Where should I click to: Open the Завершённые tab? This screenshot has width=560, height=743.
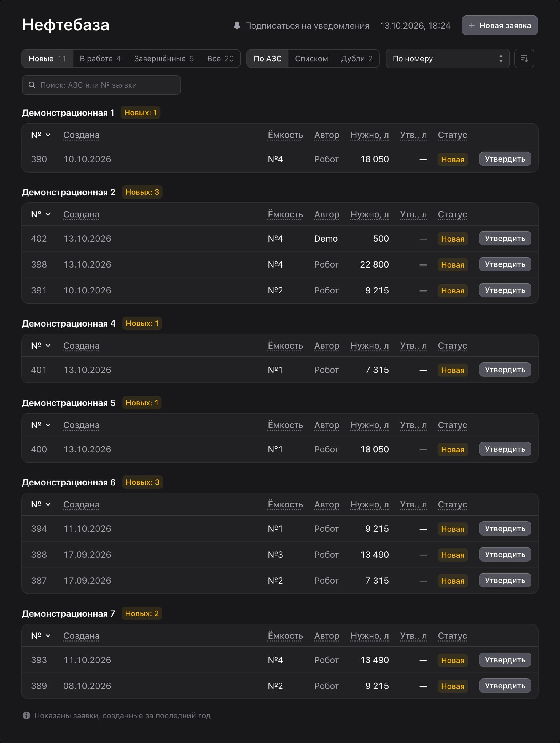164,59
